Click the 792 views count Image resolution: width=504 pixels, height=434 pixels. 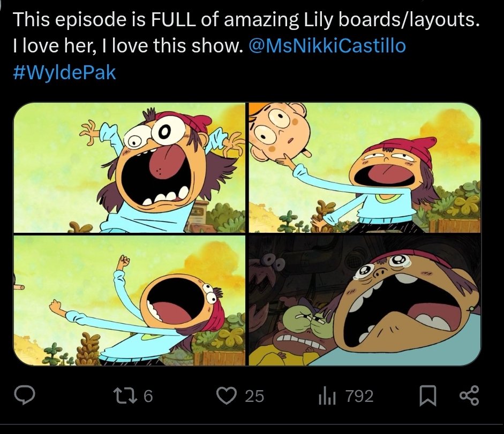[x=360, y=396]
